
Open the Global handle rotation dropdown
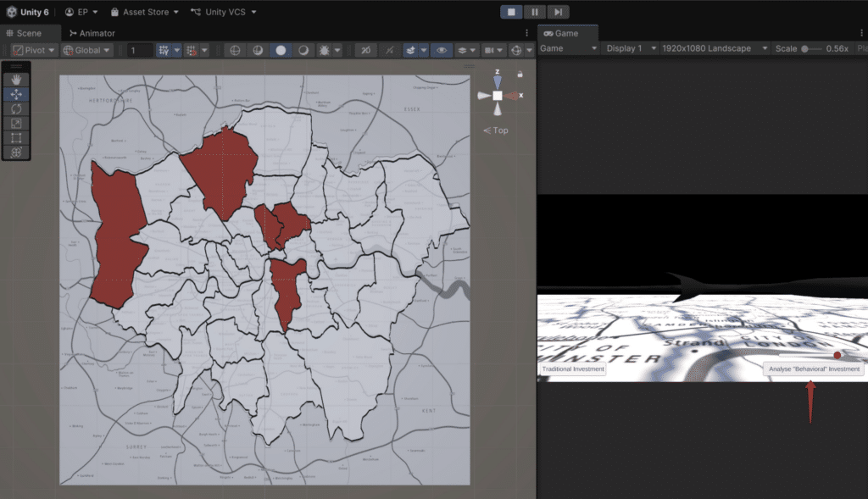(86, 51)
